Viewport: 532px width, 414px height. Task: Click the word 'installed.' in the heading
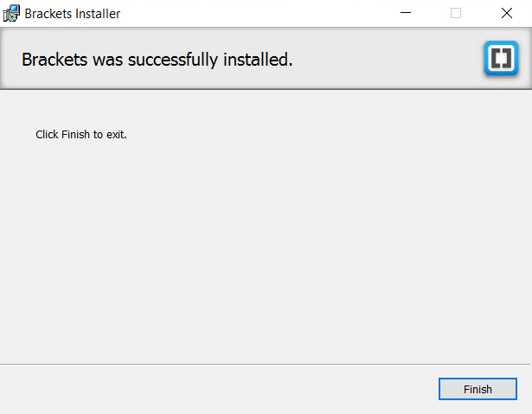[258, 60]
